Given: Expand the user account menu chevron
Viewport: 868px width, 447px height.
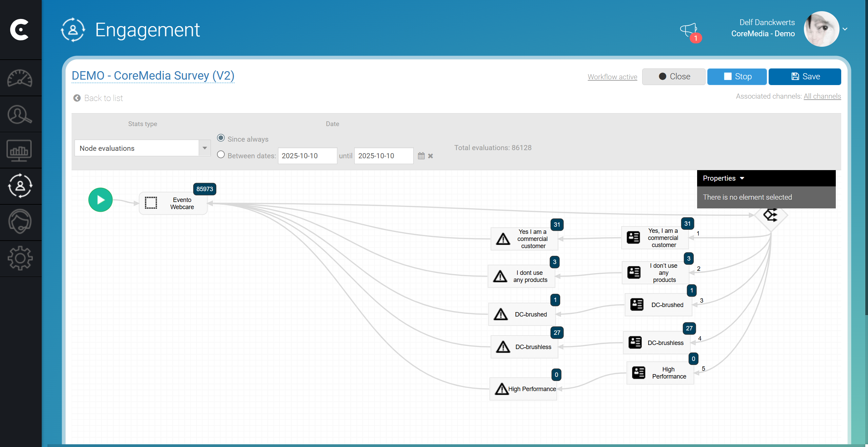Looking at the screenshot, I should click(x=845, y=29).
